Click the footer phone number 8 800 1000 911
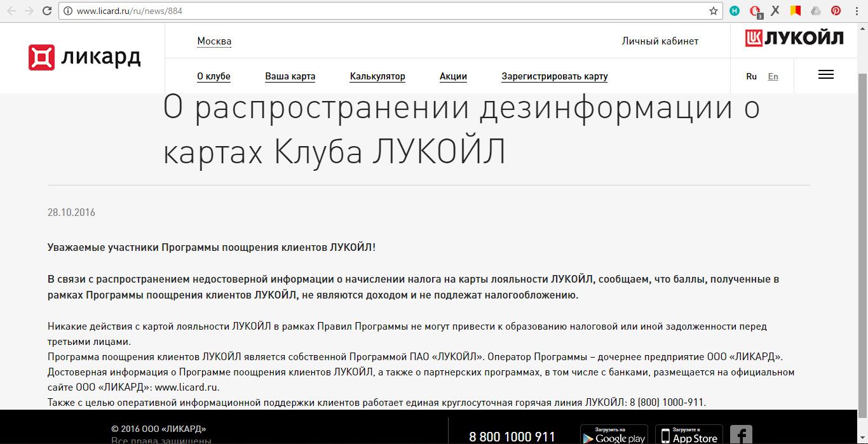Screen dimensions: 868x444 point(512,437)
